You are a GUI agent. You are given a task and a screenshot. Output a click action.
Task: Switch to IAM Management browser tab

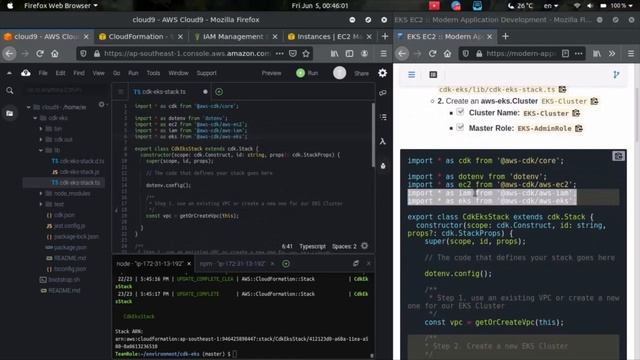tap(235, 36)
